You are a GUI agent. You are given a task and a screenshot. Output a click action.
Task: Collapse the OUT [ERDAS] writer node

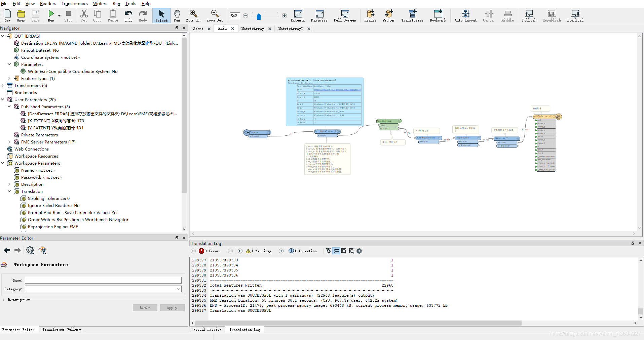3,36
